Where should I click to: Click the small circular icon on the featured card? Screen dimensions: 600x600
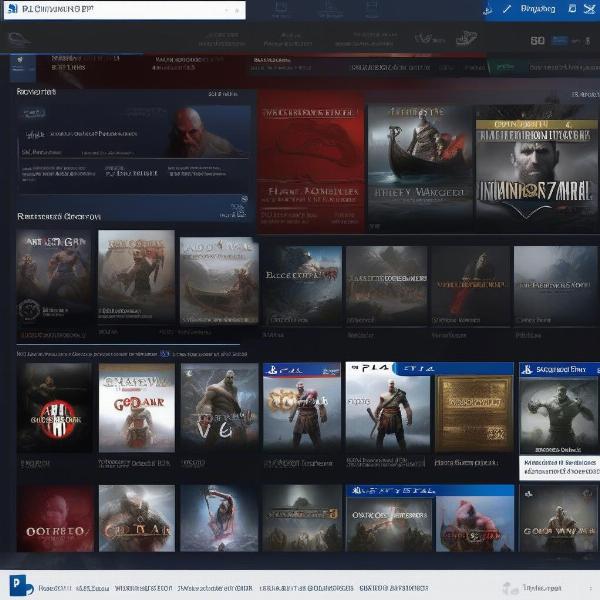(244, 199)
